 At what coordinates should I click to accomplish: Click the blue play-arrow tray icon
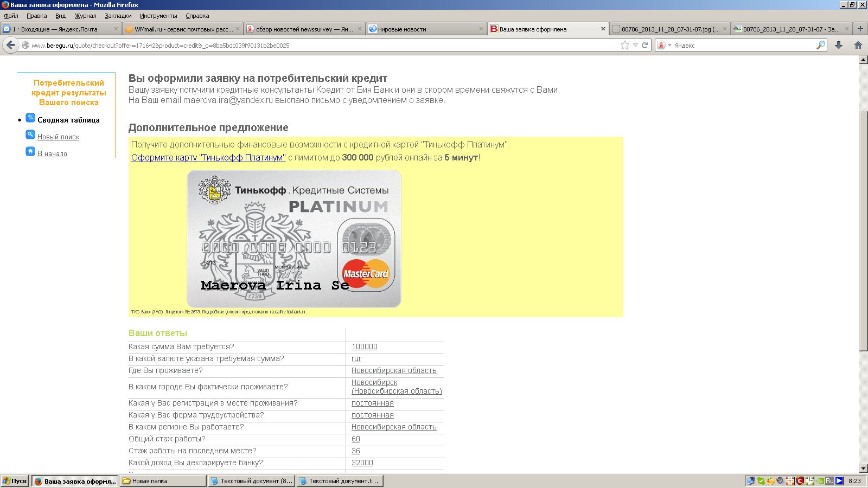click(839, 481)
